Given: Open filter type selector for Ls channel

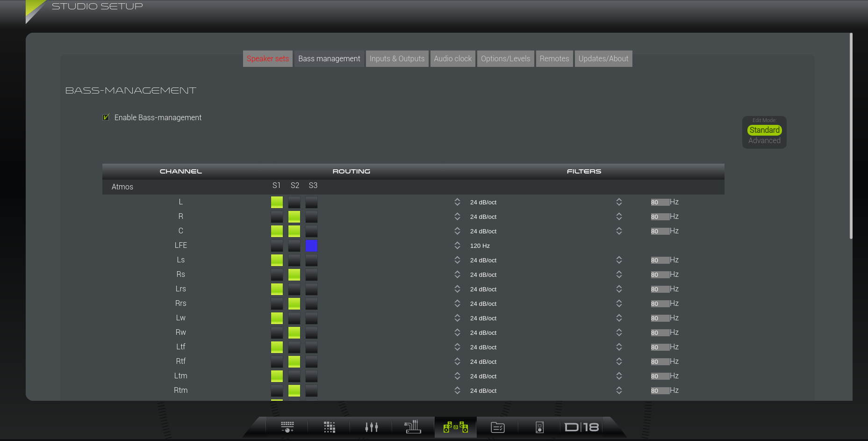Looking at the screenshot, I should point(619,260).
